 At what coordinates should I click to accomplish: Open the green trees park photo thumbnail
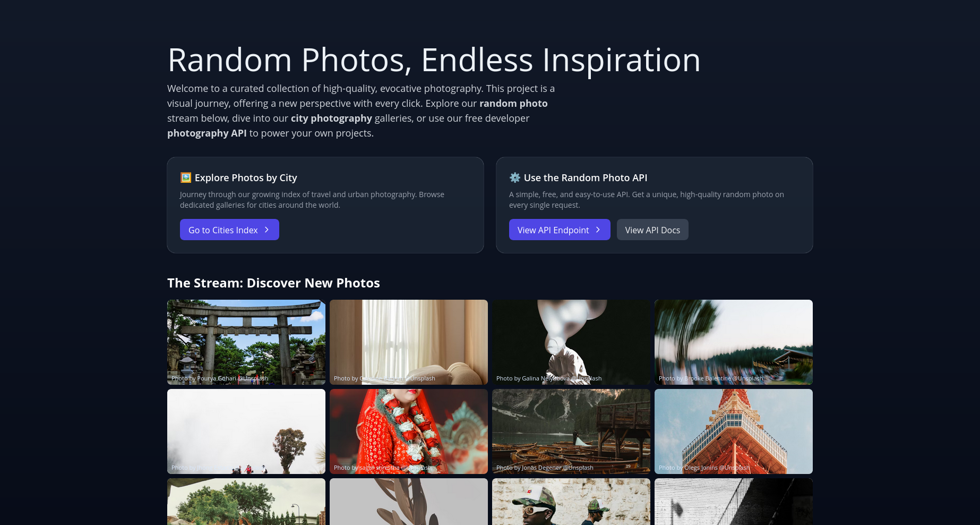pyautogui.click(x=246, y=502)
